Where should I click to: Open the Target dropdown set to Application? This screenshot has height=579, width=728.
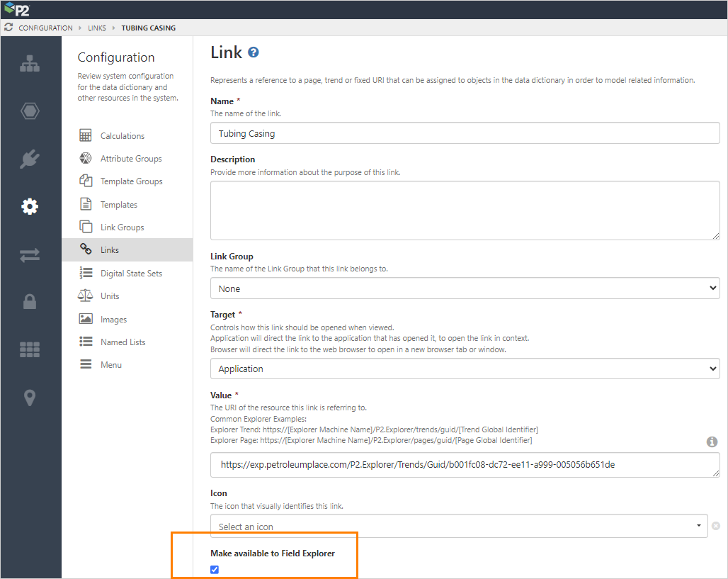(x=465, y=369)
